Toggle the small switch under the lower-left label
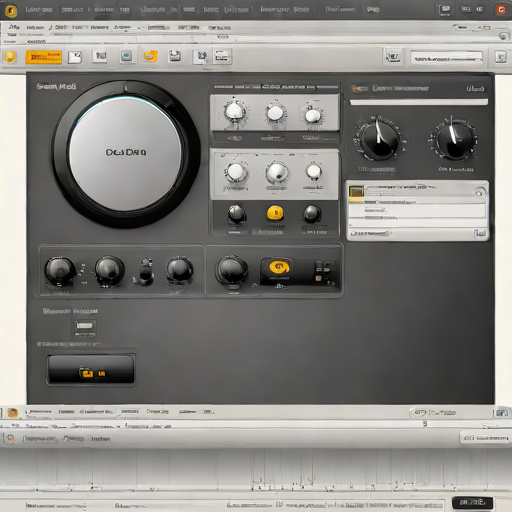Image resolution: width=512 pixels, height=512 pixels. (x=85, y=326)
